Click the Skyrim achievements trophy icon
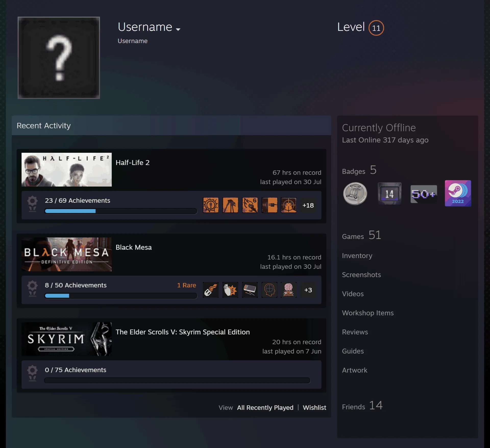 (x=32, y=373)
